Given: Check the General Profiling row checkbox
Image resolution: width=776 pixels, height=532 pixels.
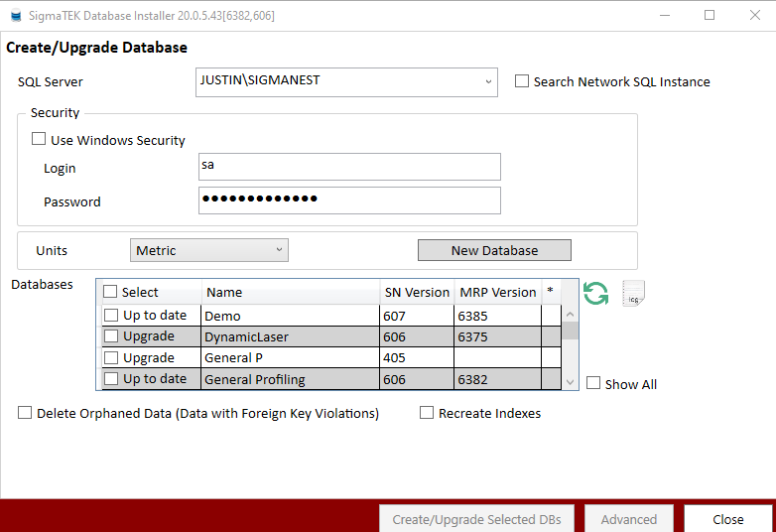Looking at the screenshot, I should (111, 378).
